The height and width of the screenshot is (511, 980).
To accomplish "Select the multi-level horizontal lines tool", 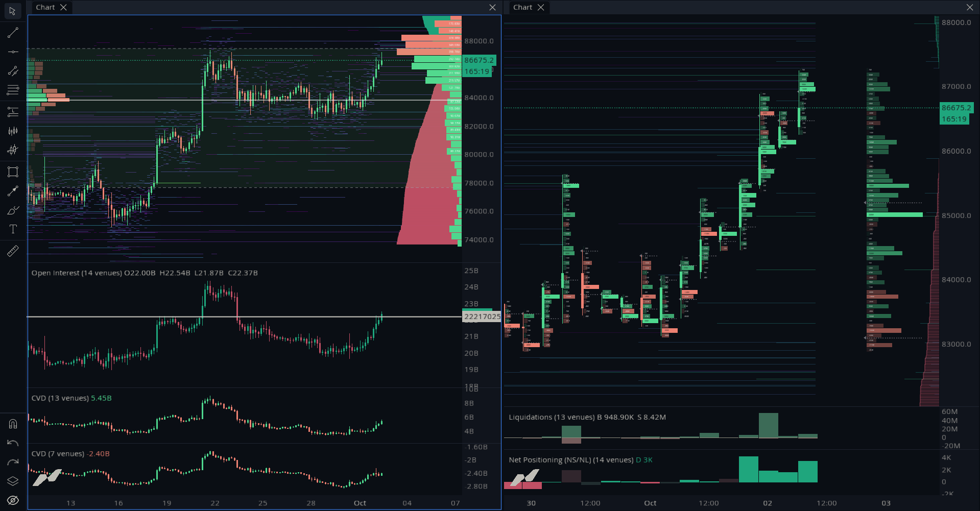I will click(x=13, y=90).
